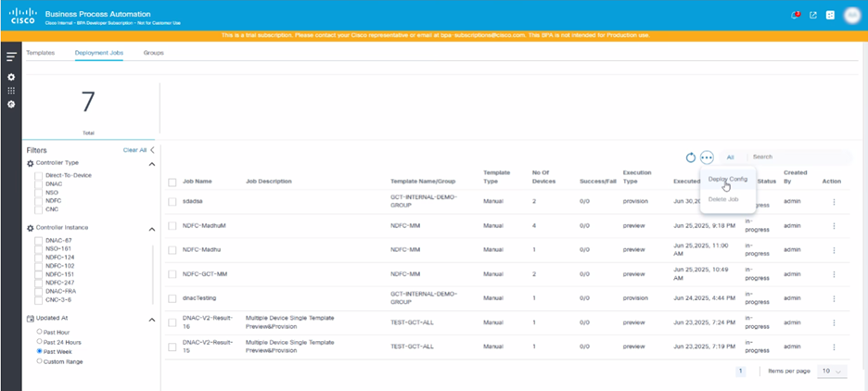Image resolution: width=868 pixels, height=391 pixels.
Task: Click the dnacTesting job name
Action: coord(199,298)
